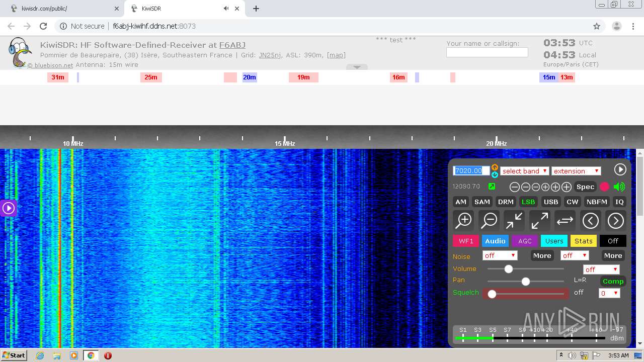This screenshot has width=644, height=362.
Task: Click the cyan frequency step-down arrow
Action: click(x=495, y=174)
